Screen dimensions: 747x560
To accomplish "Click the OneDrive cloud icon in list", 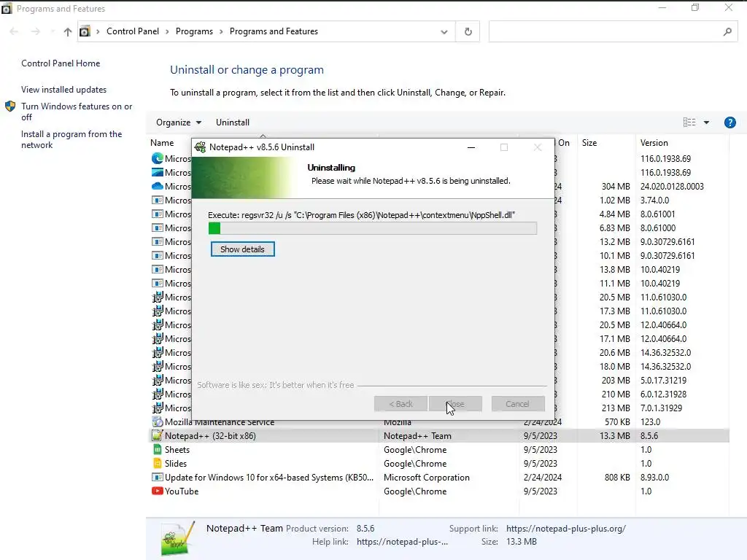I will point(158,186).
